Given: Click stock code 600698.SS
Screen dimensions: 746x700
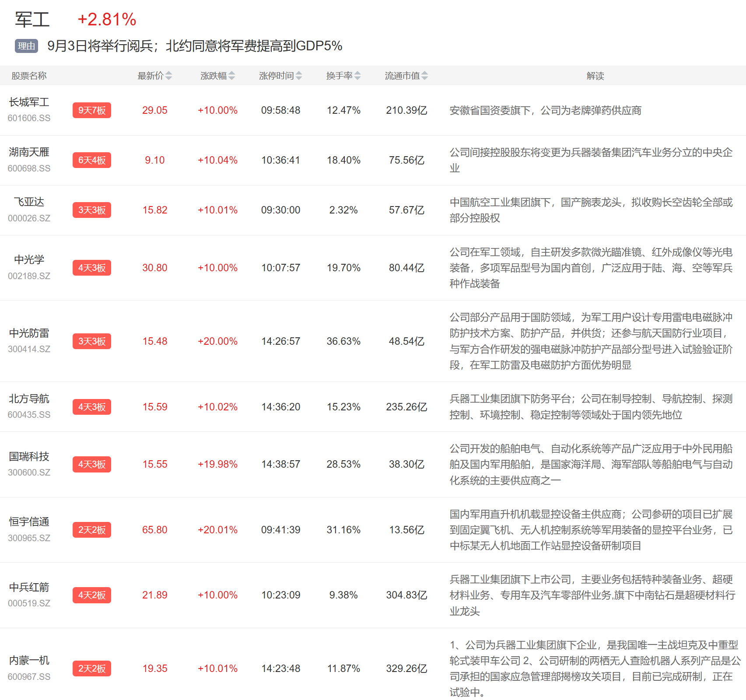Looking at the screenshot, I should pos(29,168).
